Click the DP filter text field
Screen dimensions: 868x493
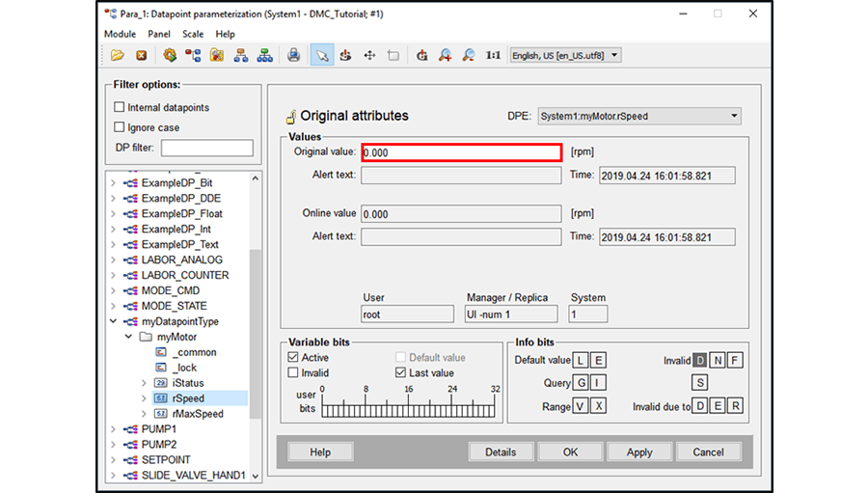(206, 148)
